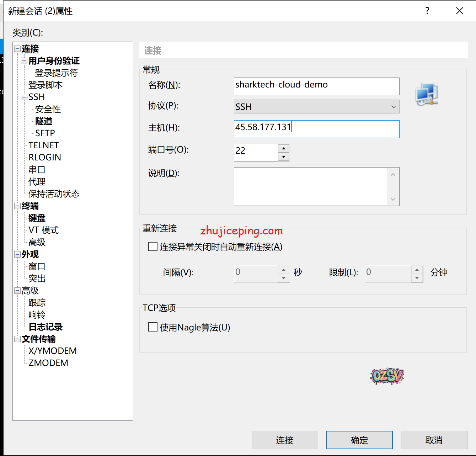Click the OZSV graffiti sticker image
The width and height of the screenshot is (476, 456).
click(387, 376)
